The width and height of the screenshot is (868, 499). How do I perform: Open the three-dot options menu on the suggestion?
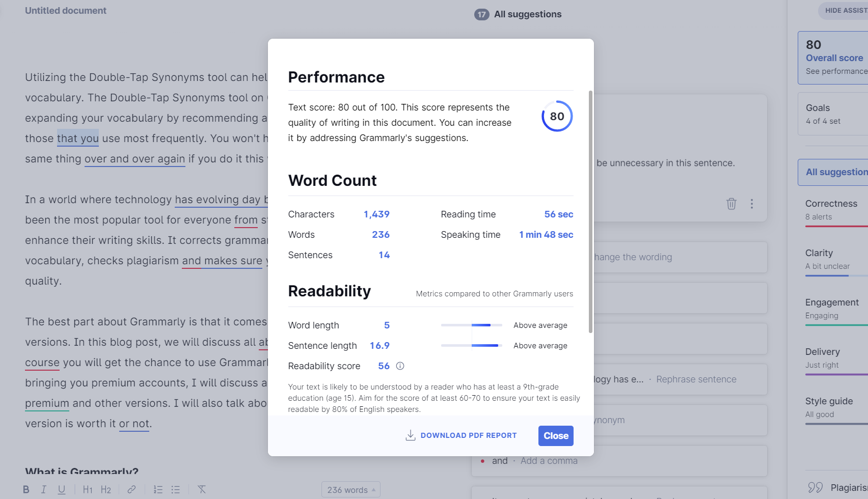pos(752,204)
